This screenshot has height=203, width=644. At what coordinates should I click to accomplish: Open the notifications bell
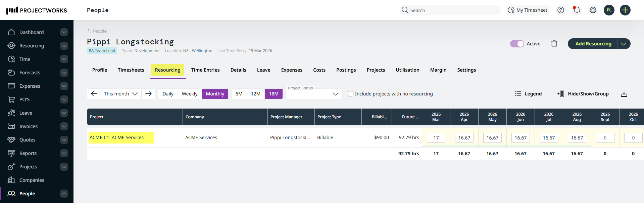coord(577,10)
